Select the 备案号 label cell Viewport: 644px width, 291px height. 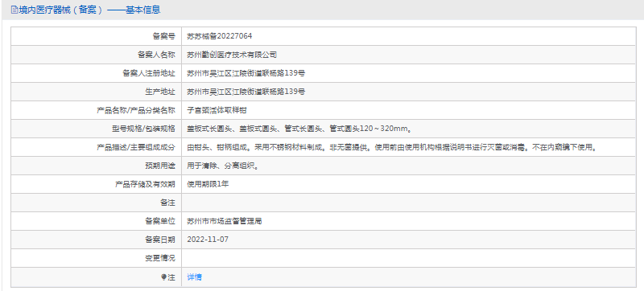pos(96,36)
